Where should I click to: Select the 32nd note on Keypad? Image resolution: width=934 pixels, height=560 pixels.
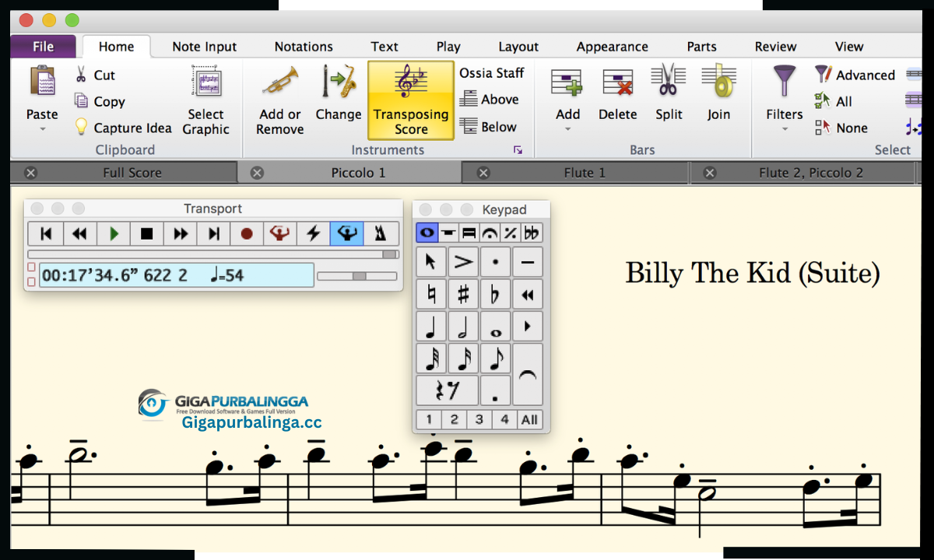pos(431,359)
